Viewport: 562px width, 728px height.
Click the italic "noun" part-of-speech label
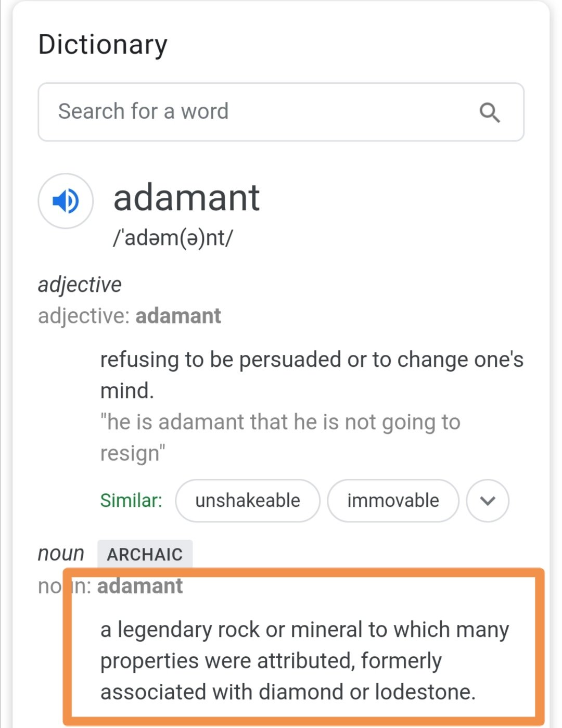[61, 553]
